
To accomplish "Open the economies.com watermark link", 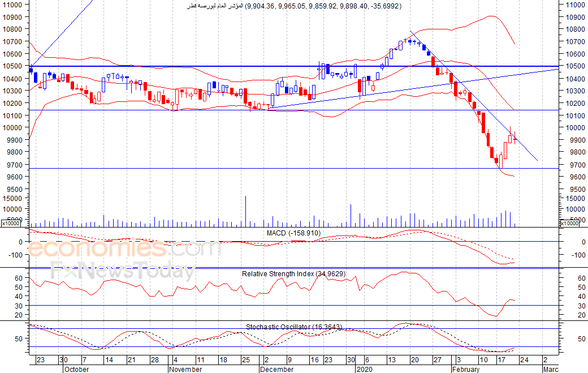I will [124, 248].
